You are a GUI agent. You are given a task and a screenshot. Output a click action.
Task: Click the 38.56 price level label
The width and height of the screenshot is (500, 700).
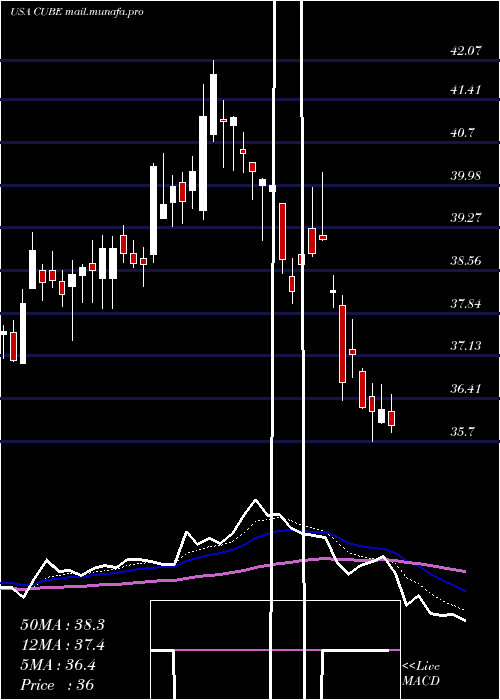pos(466,261)
